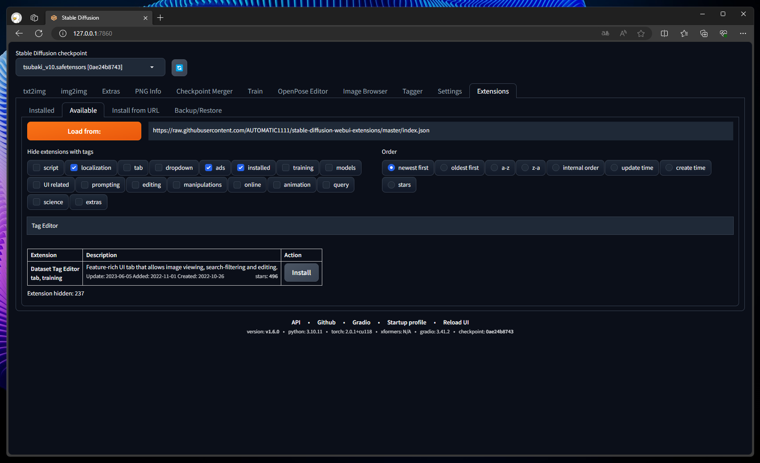This screenshot has width=760, height=463.
Task: Toggle split screen icon in toolbar
Action: pyautogui.click(x=665, y=33)
